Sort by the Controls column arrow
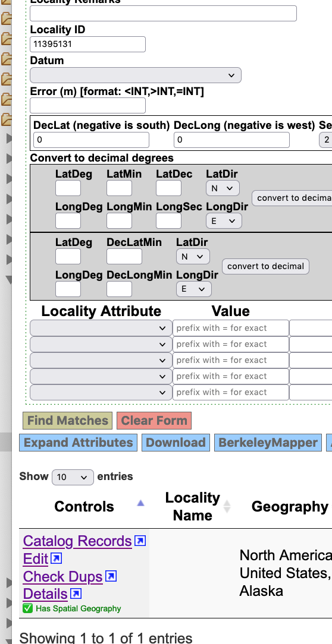Image resolution: width=332 pixels, height=644 pixels. pyautogui.click(x=140, y=503)
